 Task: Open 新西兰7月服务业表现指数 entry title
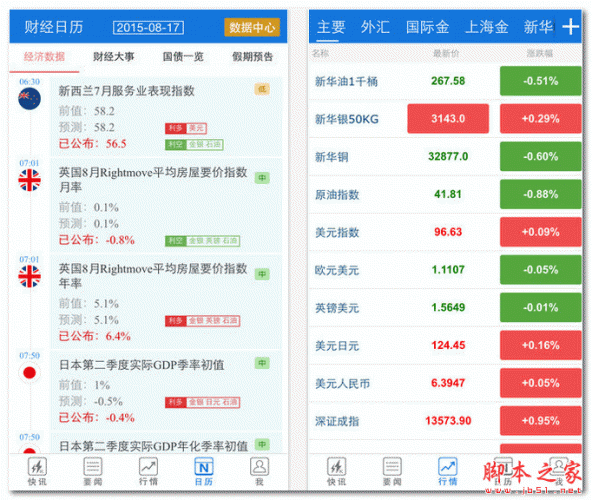coord(126,91)
